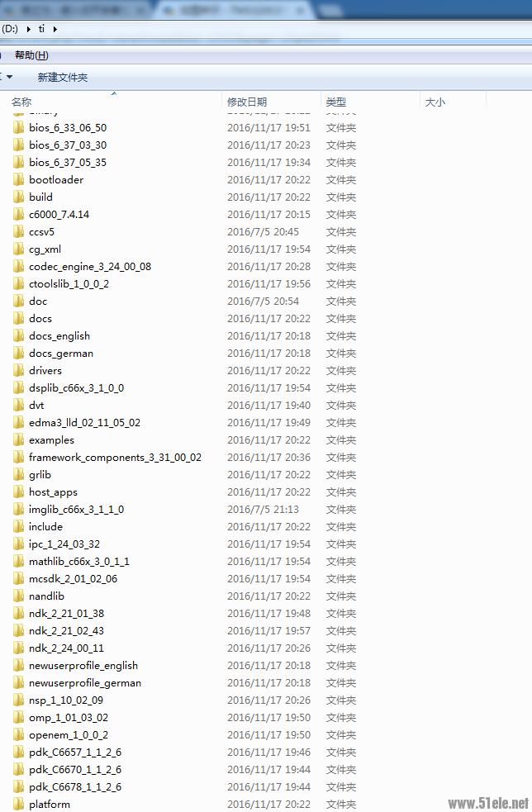
Task: Open the 帮助(H) menu
Action: 31,55
